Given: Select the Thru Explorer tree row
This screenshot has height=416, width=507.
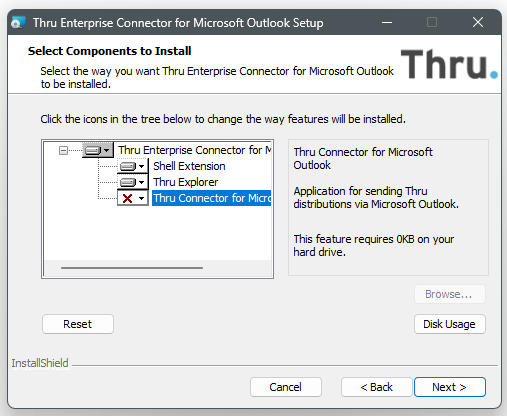Looking at the screenshot, I should [x=185, y=182].
